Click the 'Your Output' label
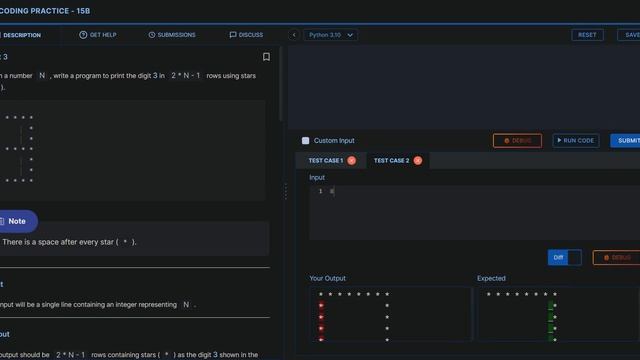640x360 pixels. [327, 278]
